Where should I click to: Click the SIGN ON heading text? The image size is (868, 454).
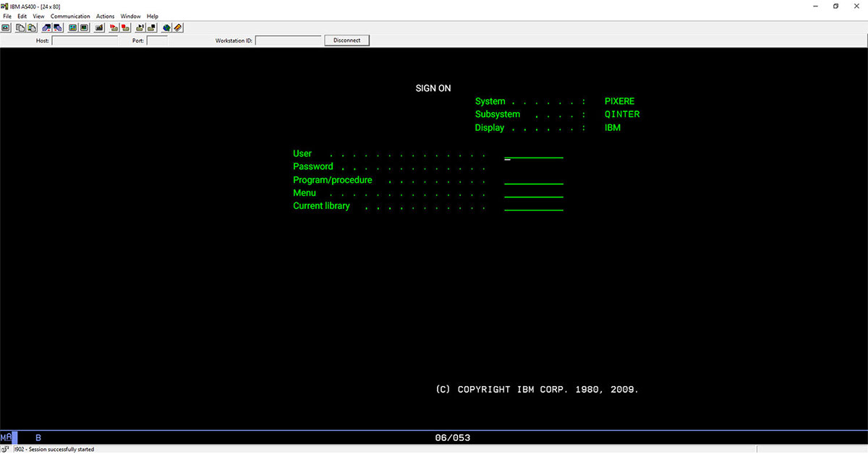point(433,88)
